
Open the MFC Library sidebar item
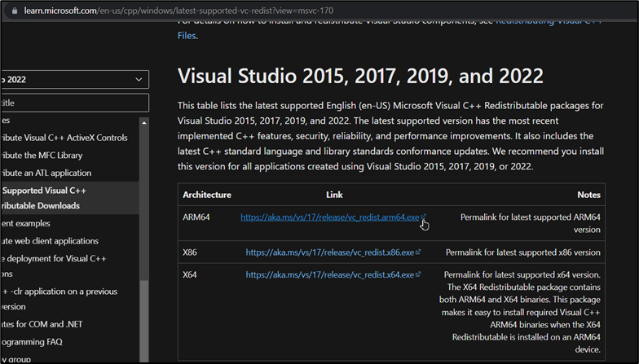(42, 155)
